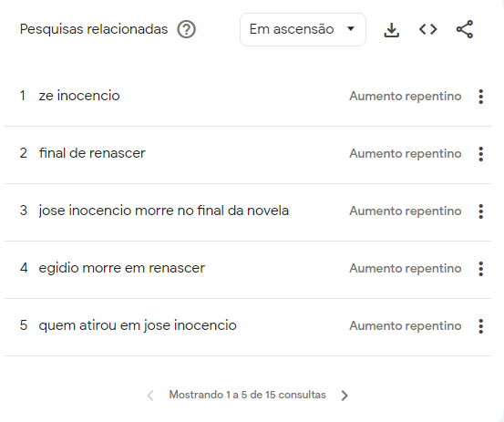504x422 pixels.
Task: Open options for jose inocencio morre row
Action: click(481, 211)
